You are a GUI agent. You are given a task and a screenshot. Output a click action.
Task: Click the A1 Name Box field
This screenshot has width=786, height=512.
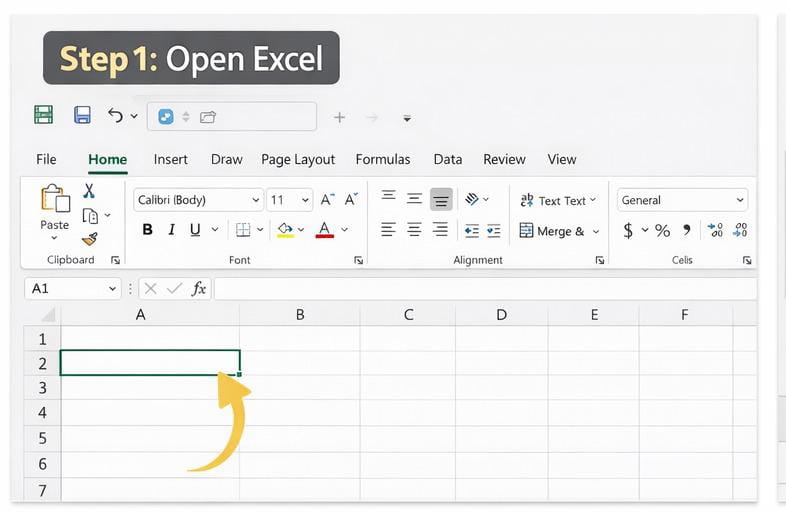[x=71, y=288]
